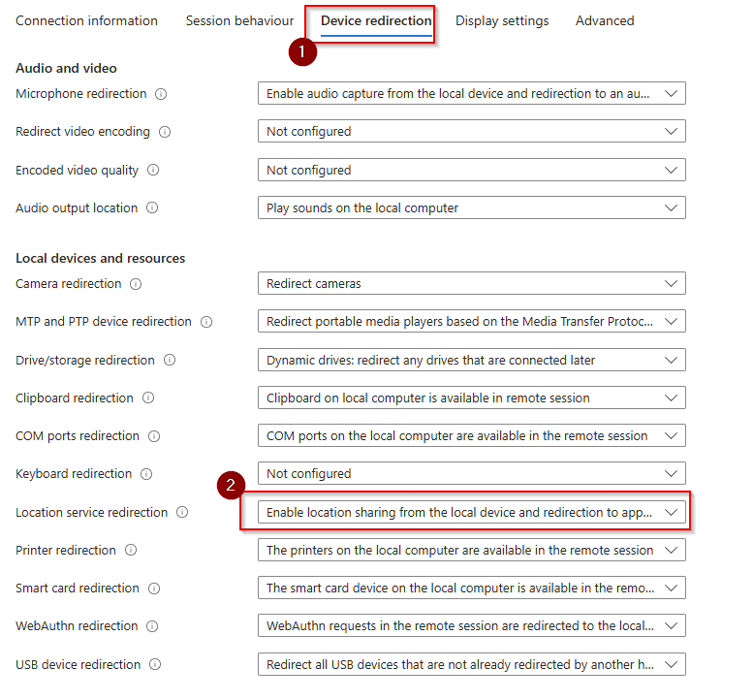Image resolution: width=753 pixels, height=700 pixels.
Task: Click info icon beside Redirect video encoding
Action: [164, 132]
